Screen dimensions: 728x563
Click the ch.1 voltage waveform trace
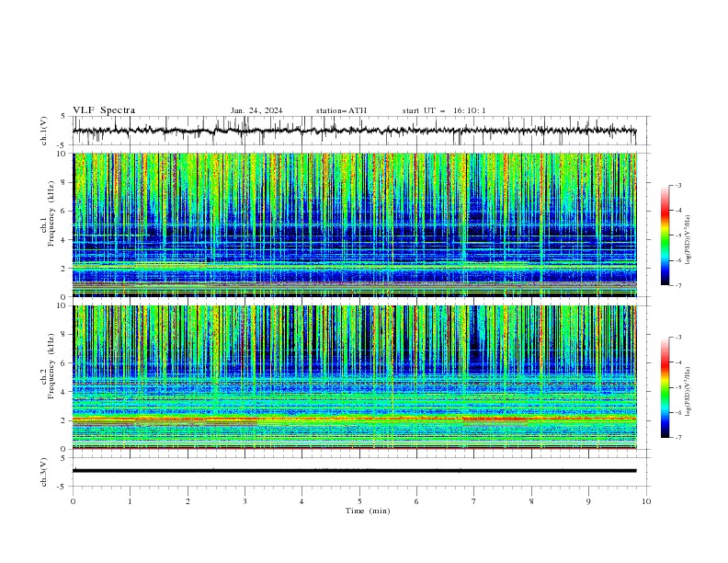point(355,131)
